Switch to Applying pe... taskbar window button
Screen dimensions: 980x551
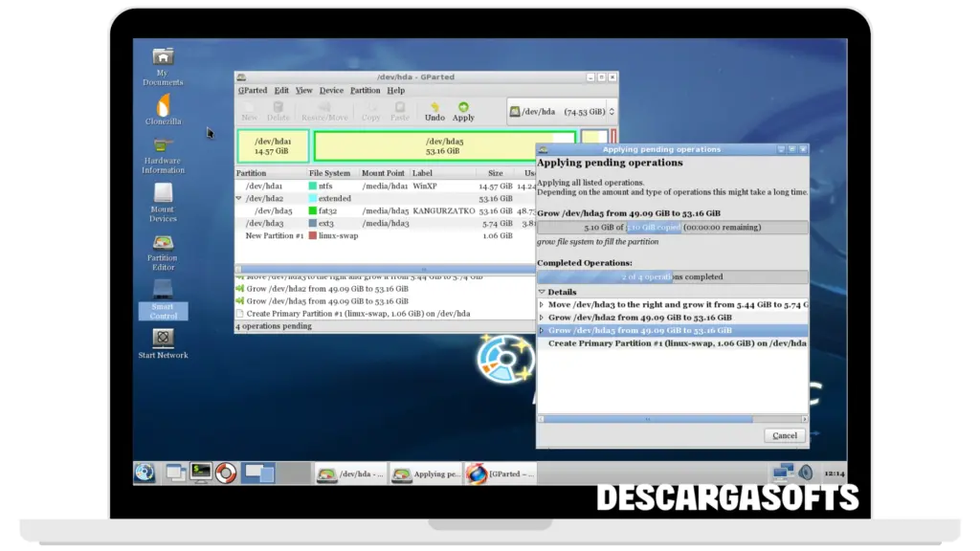[426, 474]
